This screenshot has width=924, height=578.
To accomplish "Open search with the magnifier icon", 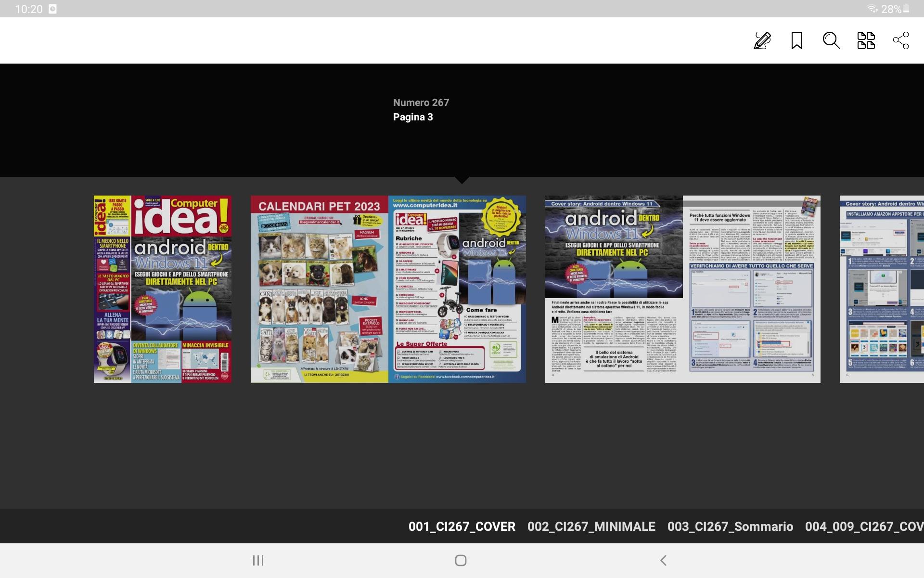I will point(831,40).
